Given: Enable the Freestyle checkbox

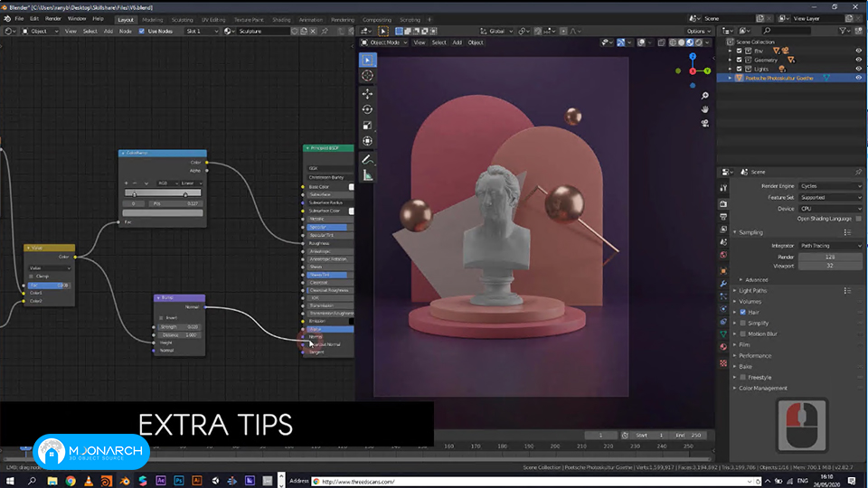Looking at the screenshot, I should click(x=743, y=378).
